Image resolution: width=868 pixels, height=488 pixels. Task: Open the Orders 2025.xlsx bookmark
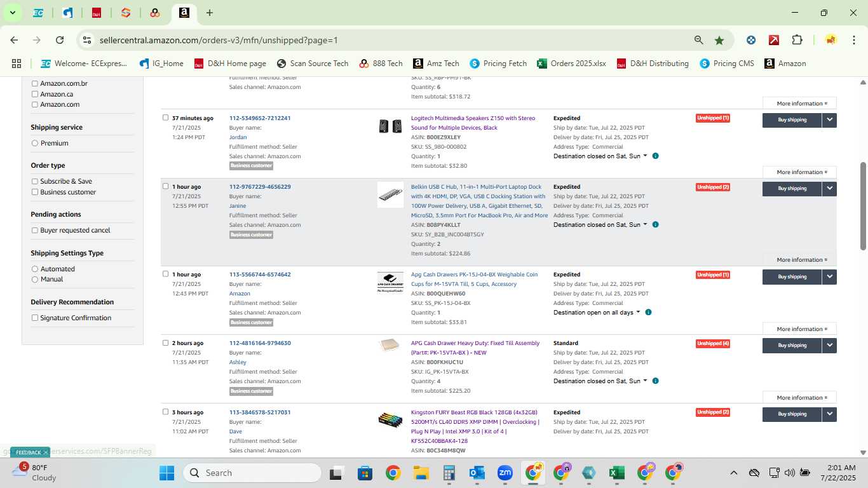click(x=571, y=64)
